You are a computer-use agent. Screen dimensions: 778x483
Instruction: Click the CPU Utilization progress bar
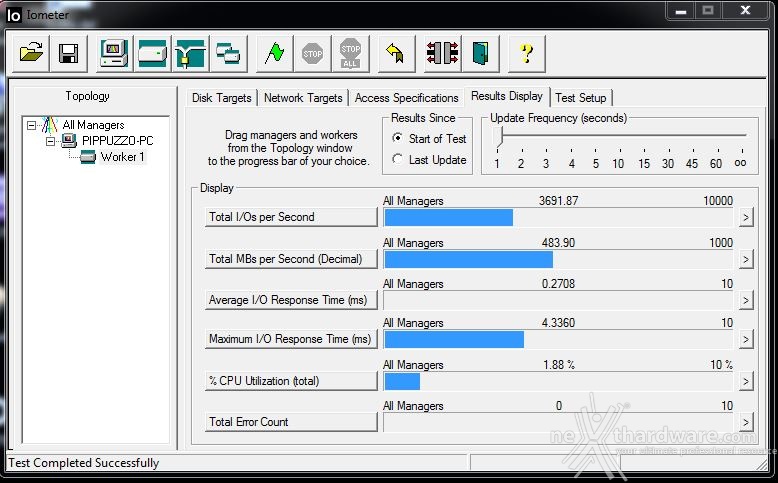(x=558, y=381)
